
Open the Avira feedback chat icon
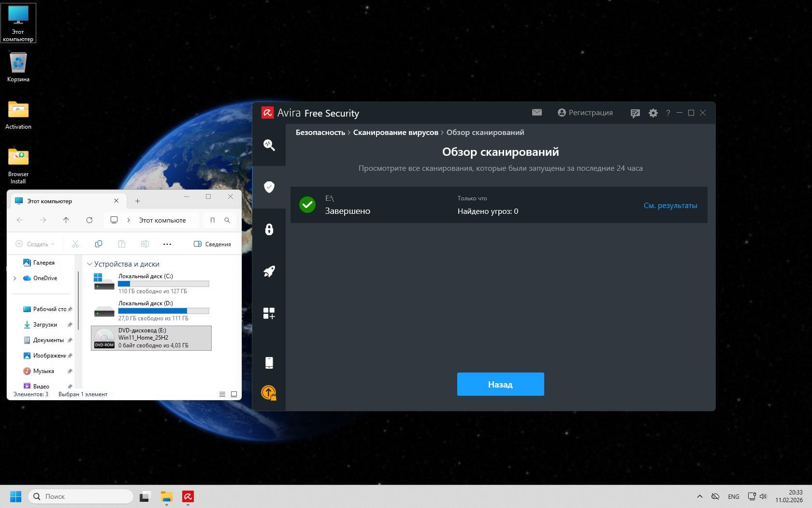click(635, 113)
